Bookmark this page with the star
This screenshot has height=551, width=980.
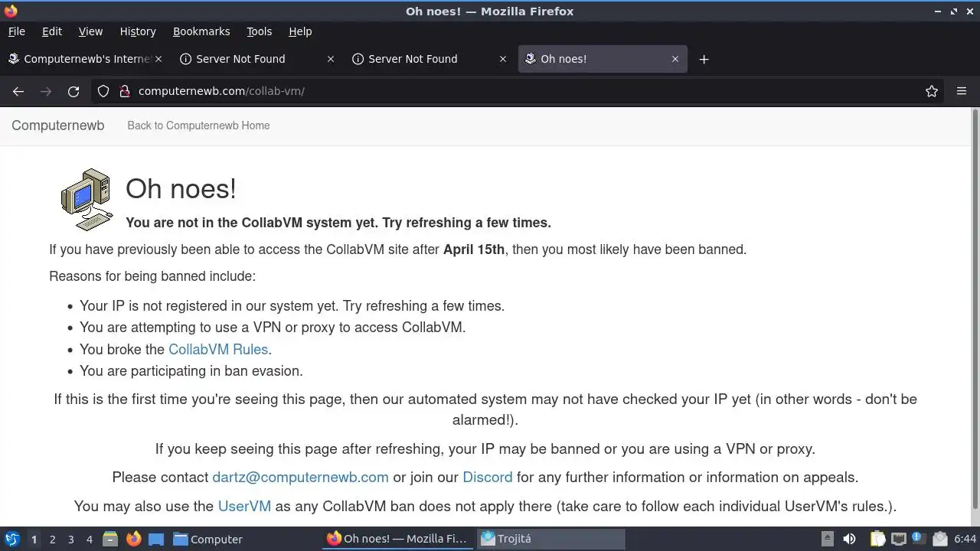[x=932, y=91]
